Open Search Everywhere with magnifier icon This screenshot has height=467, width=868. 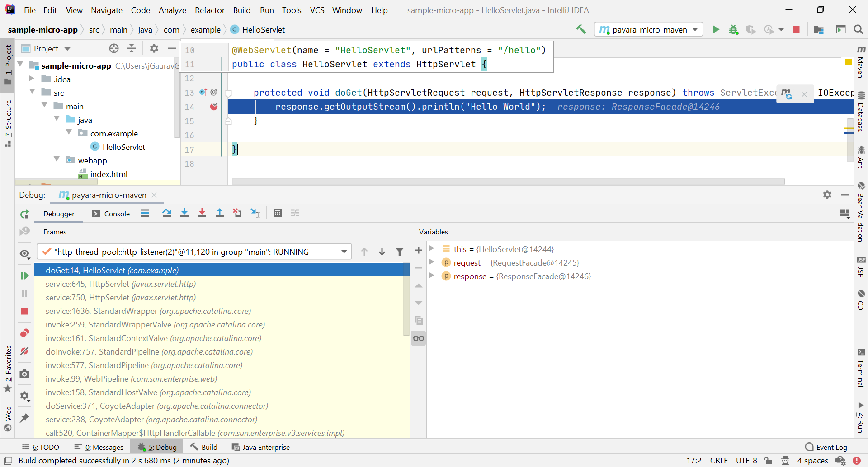(859, 29)
